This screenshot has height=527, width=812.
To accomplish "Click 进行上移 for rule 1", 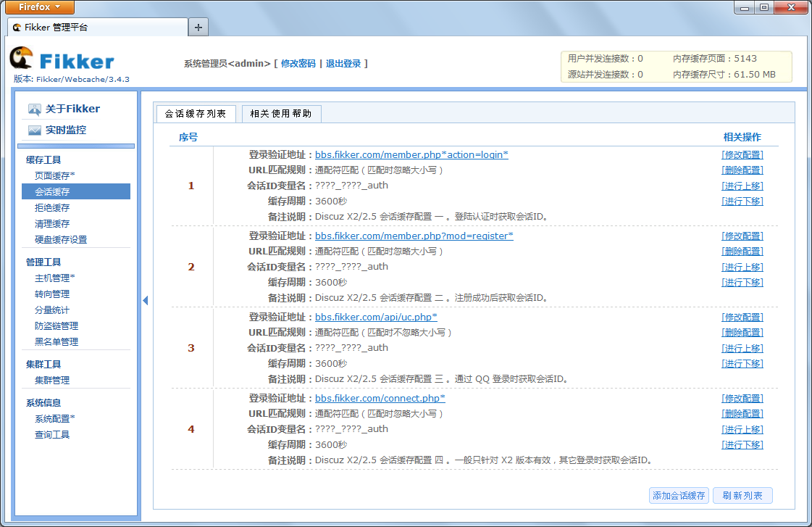I will click(x=742, y=186).
